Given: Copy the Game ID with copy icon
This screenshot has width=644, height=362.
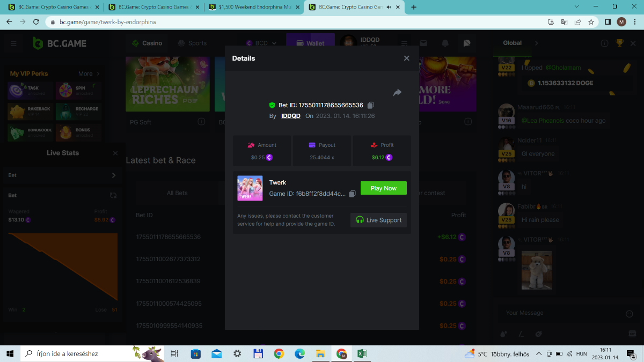Looking at the screenshot, I should tap(352, 194).
